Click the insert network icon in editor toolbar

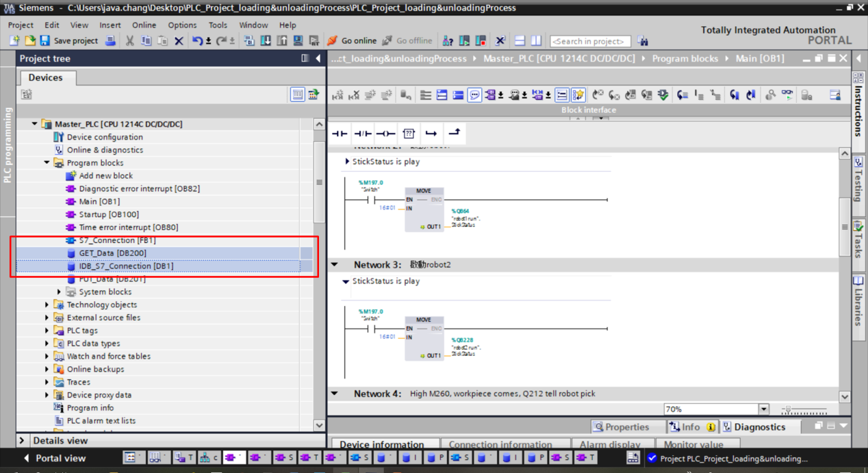pyautogui.click(x=337, y=95)
